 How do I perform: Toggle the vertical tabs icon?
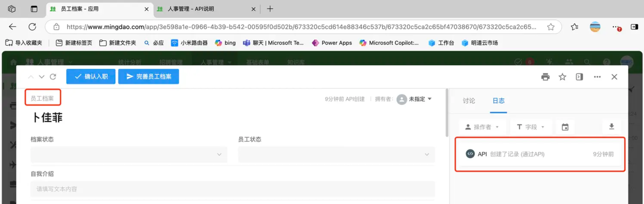tap(34, 9)
